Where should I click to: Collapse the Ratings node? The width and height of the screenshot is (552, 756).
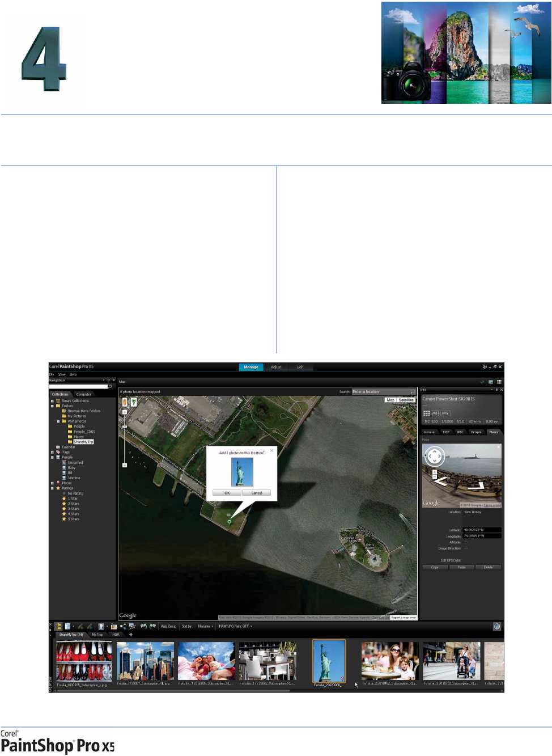pyautogui.click(x=52, y=488)
